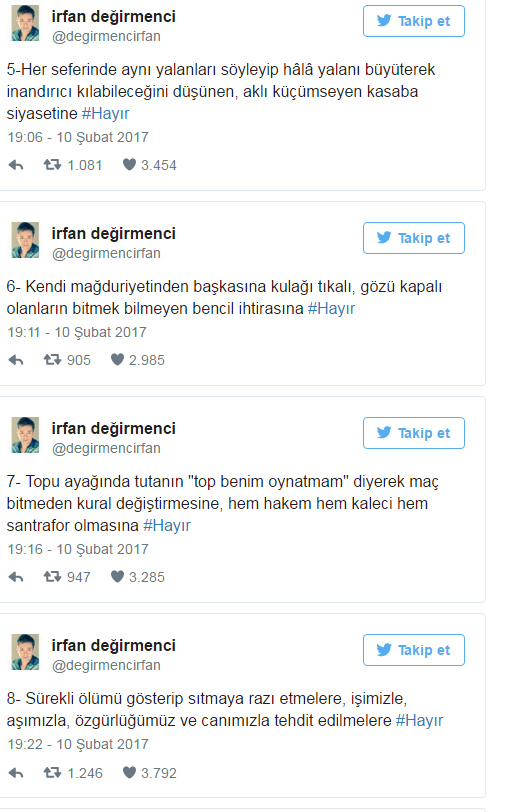Reply to the tweet numbered 8

click(x=16, y=773)
